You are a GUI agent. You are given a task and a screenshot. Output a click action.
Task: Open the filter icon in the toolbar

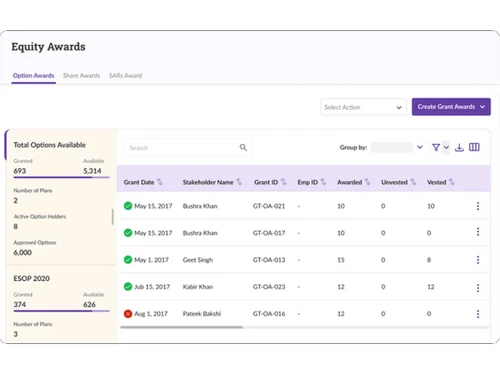point(436,147)
